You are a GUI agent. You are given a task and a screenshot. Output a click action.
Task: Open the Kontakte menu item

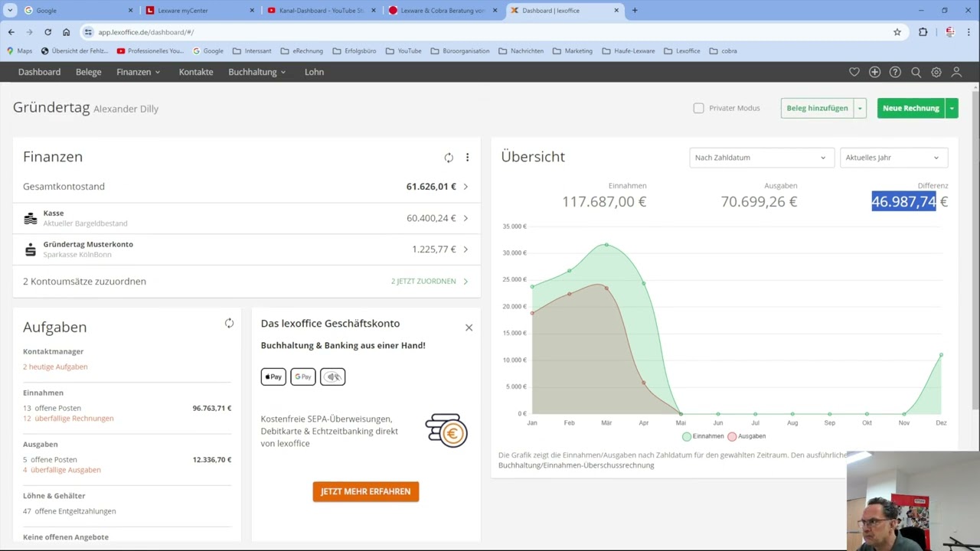coord(196,72)
